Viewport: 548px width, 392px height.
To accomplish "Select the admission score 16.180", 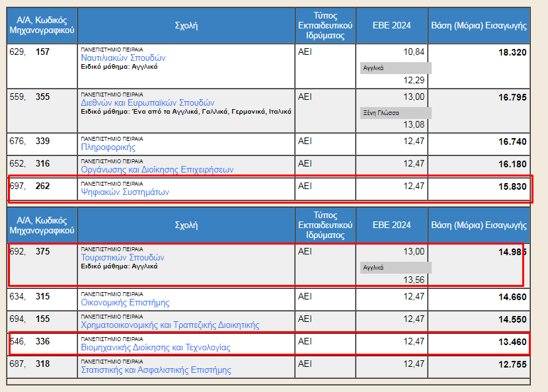I will pos(512,164).
